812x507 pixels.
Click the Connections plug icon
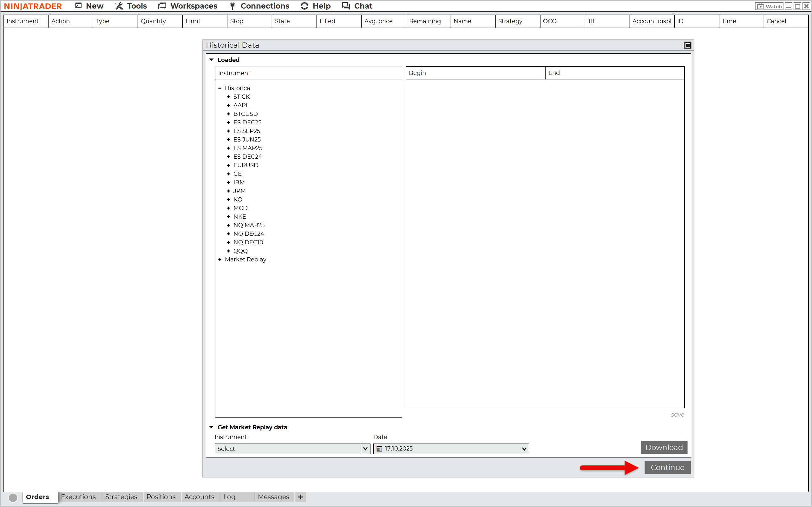[232, 6]
